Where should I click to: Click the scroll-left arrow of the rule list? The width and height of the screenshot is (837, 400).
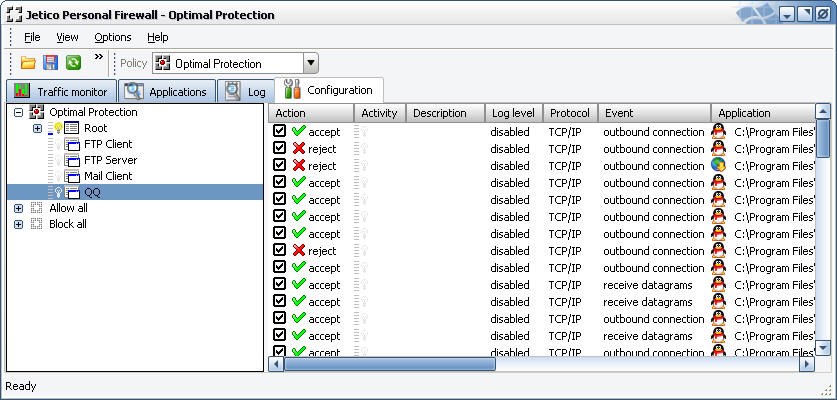(x=276, y=364)
